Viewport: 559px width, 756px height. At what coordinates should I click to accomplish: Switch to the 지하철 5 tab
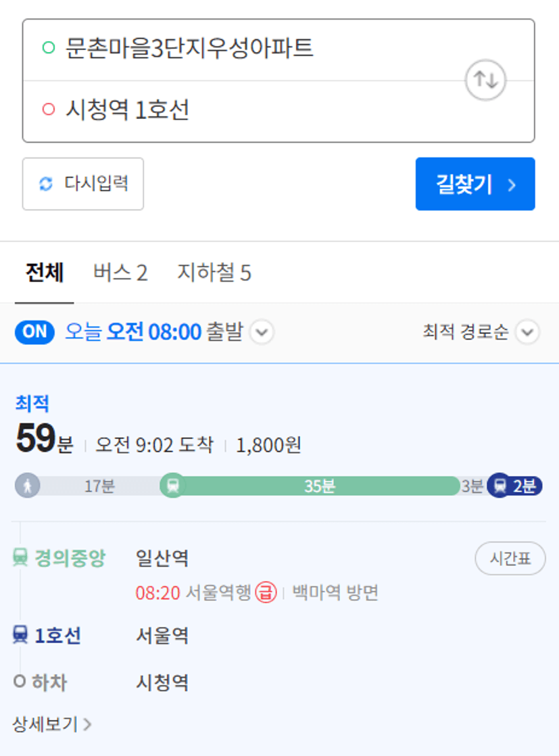(214, 273)
